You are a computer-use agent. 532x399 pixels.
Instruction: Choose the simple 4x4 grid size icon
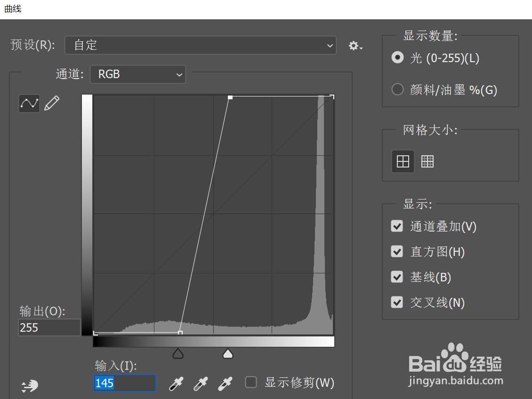(x=403, y=161)
